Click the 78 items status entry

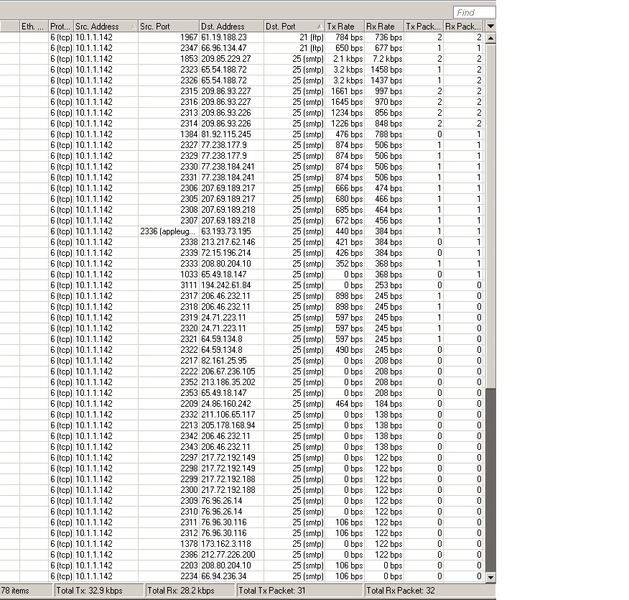(x=26, y=591)
